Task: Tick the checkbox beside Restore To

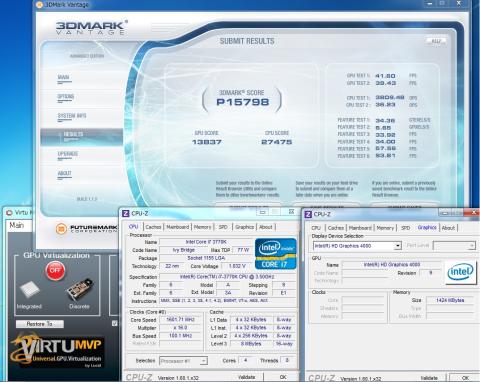Action: point(115,323)
